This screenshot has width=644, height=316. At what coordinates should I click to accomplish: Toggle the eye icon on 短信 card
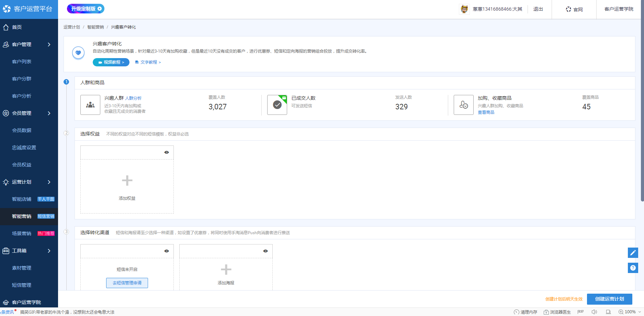[x=167, y=251]
